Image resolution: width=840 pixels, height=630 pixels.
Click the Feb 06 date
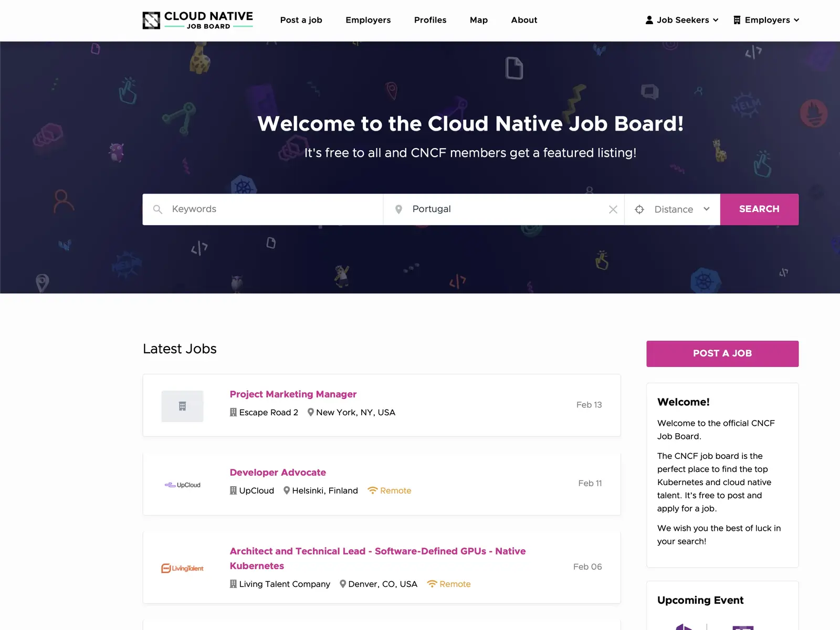tap(587, 566)
